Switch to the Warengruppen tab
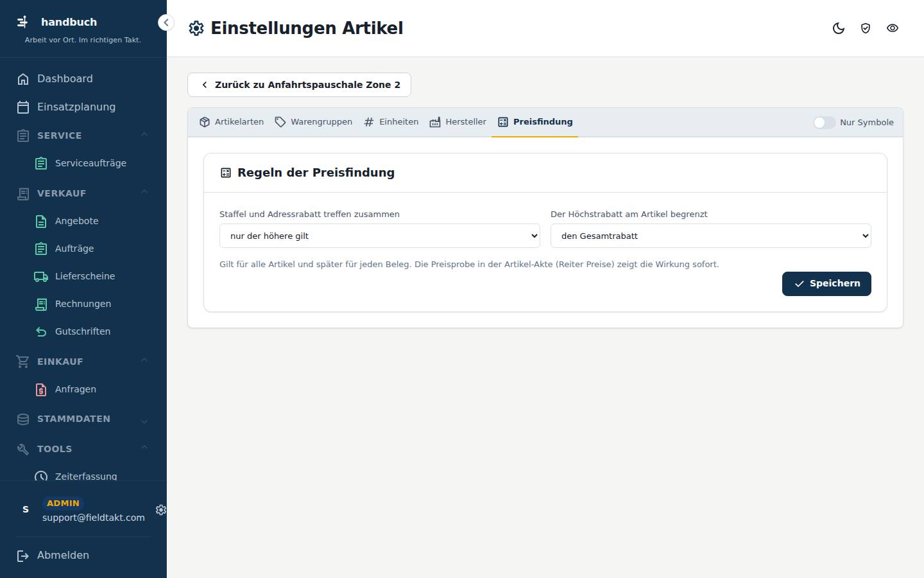Image resolution: width=924 pixels, height=578 pixels. tap(313, 122)
